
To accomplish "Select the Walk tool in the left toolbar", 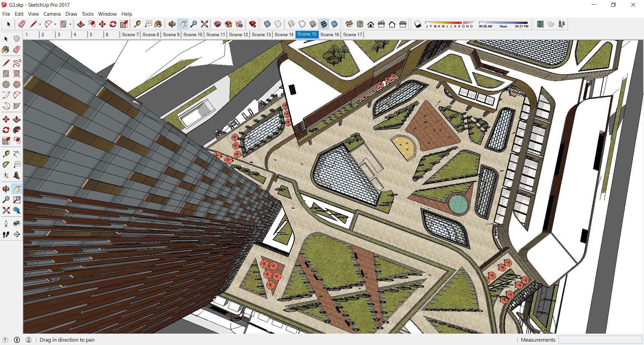I will [x=5, y=234].
